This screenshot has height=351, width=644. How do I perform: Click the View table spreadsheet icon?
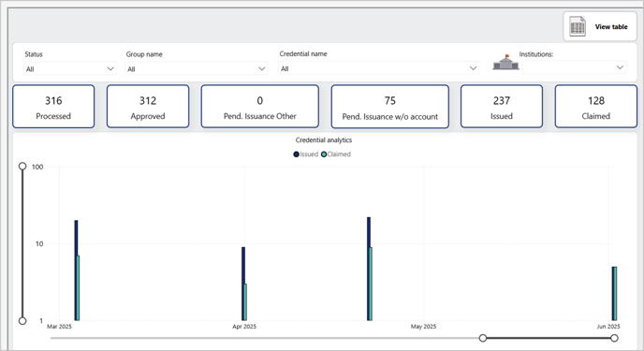(577, 27)
